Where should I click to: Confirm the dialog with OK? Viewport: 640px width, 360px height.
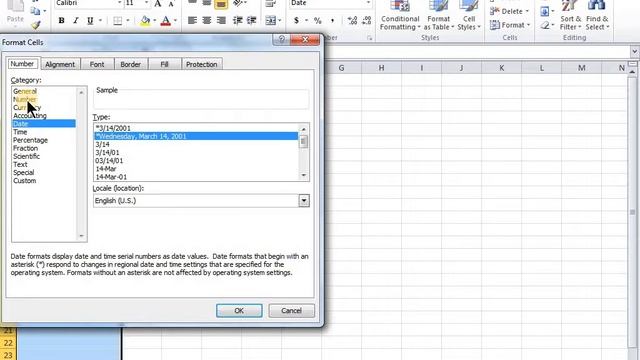(x=239, y=311)
